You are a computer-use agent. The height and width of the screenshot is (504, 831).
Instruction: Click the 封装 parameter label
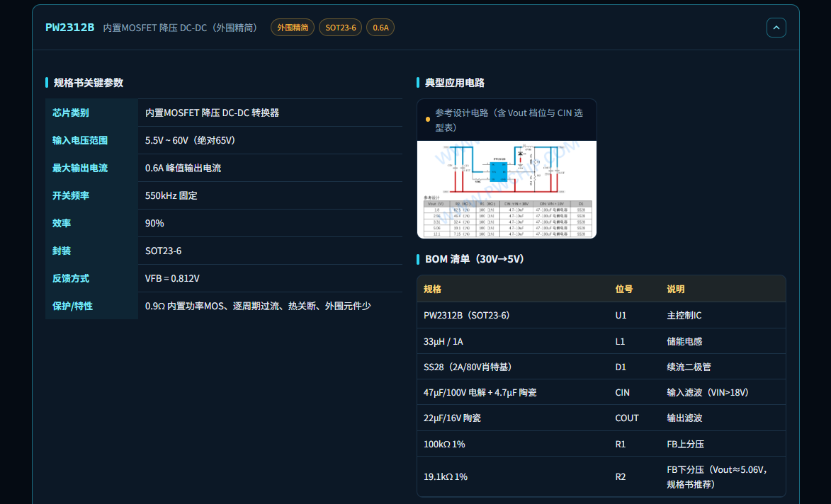pyautogui.click(x=62, y=251)
